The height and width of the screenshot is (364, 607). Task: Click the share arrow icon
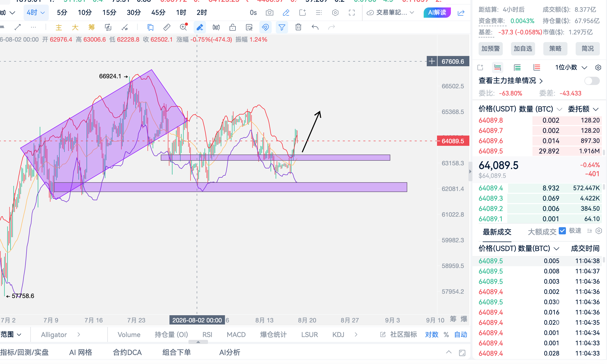pos(461,13)
